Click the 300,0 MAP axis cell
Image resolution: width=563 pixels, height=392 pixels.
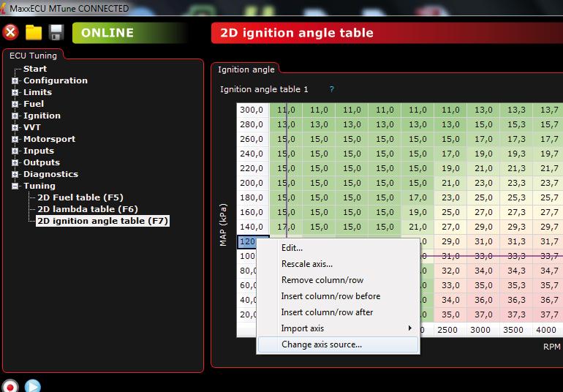253,110
